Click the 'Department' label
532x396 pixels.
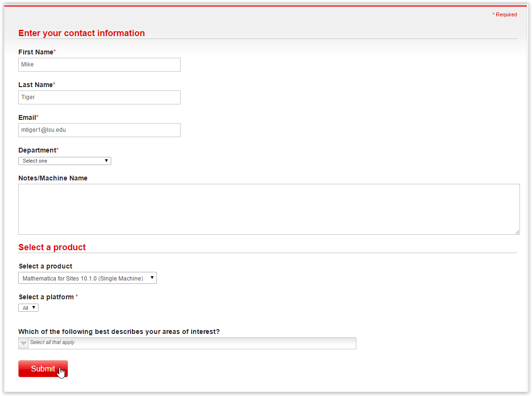[39, 150]
